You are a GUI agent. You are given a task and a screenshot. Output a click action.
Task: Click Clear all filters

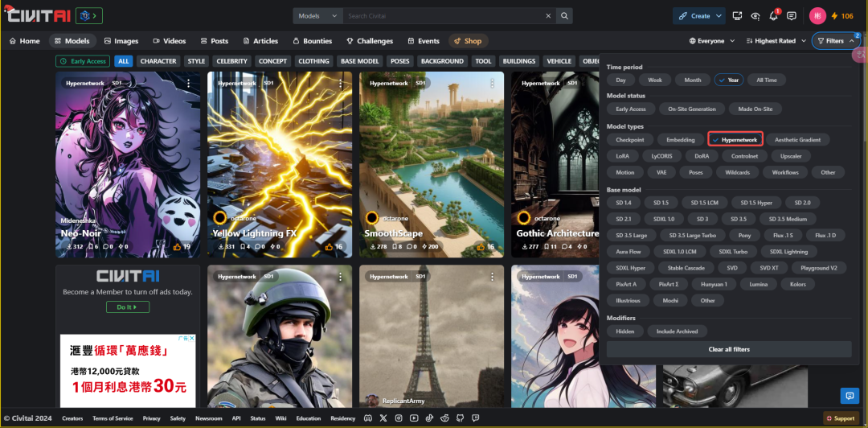(728, 349)
